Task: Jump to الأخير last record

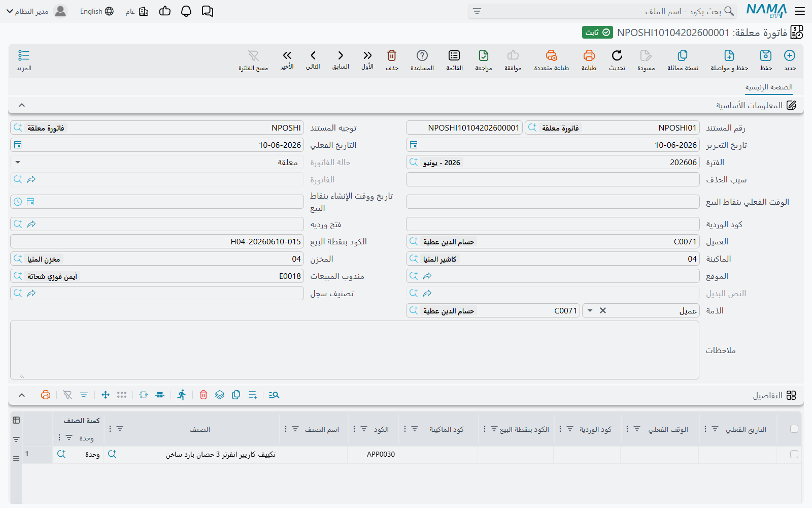Action: (x=287, y=60)
